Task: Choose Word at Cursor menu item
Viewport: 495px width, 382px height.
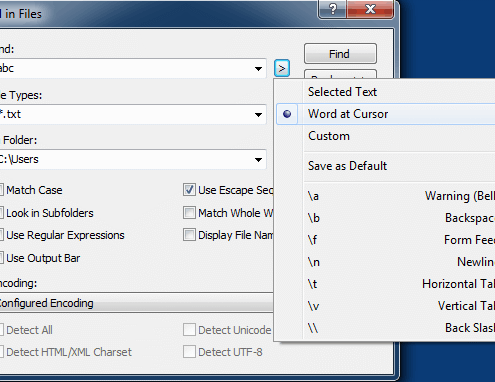Action: click(386, 114)
